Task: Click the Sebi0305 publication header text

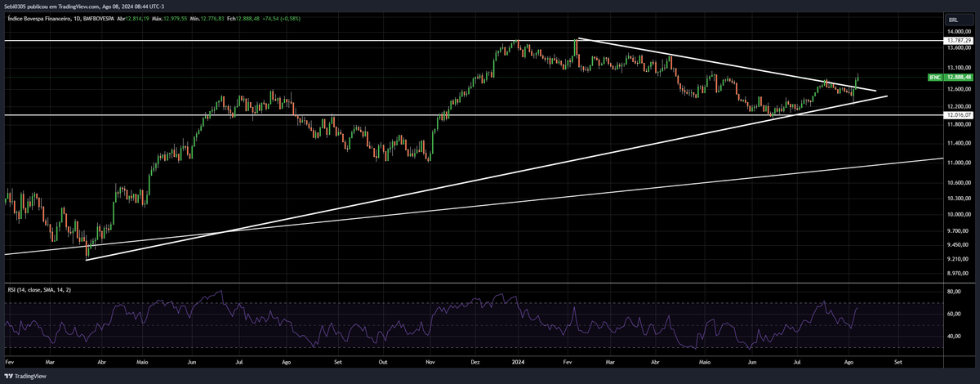Action: pyautogui.click(x=84, y=7)
